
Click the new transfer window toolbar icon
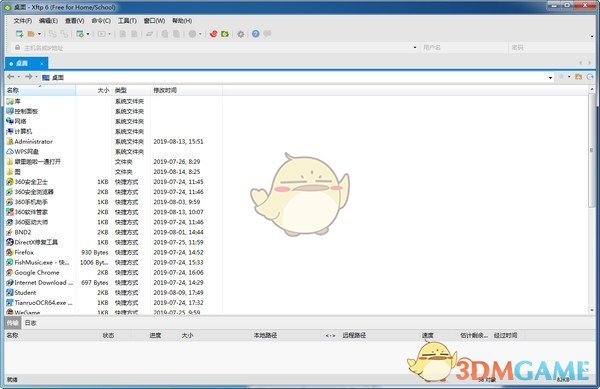80,34
